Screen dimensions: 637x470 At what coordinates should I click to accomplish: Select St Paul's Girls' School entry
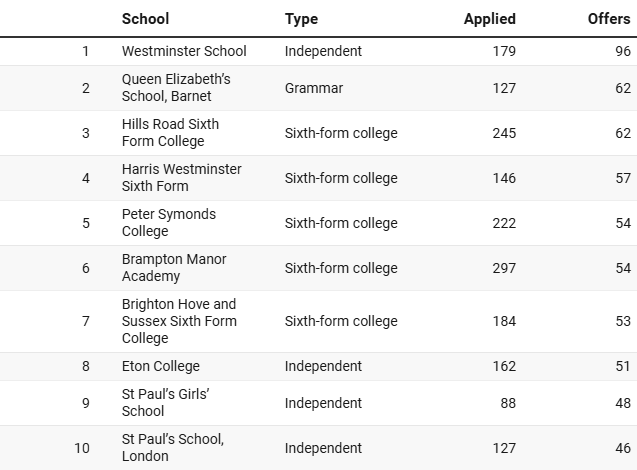(x=165, y=403)
